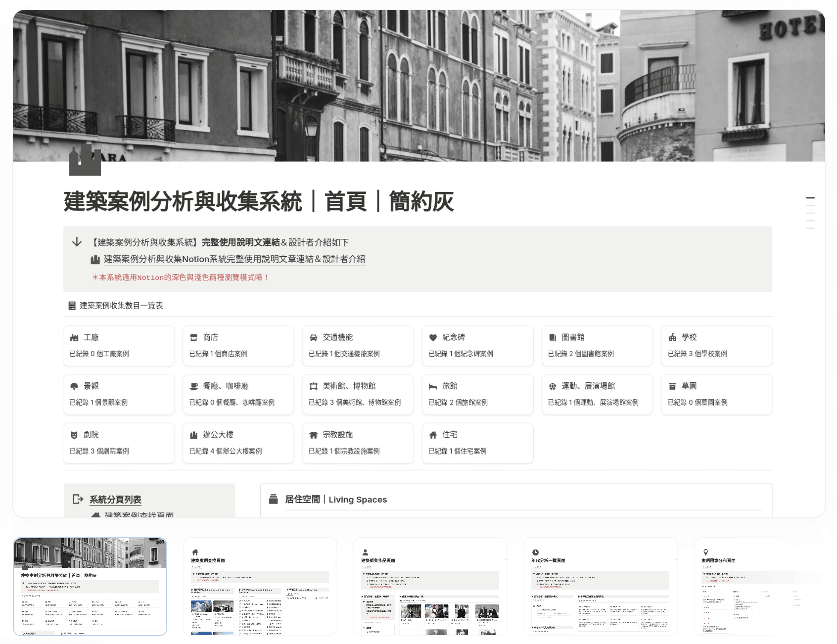
Task: Click the school icon beside 學校
Action: click(x=672, y=338)
